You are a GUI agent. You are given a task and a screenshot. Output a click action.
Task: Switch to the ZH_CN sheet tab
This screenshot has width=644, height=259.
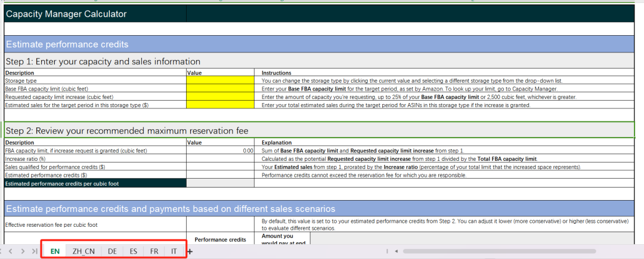tap(83, 251)
